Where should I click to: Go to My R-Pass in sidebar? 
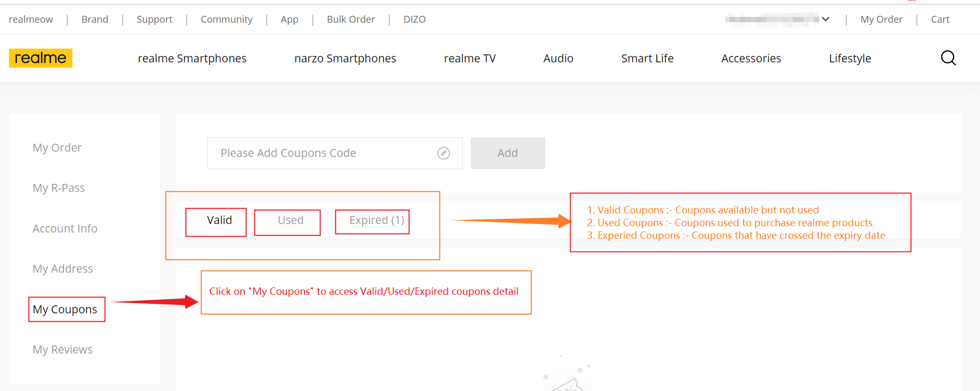tap(59, 188)
